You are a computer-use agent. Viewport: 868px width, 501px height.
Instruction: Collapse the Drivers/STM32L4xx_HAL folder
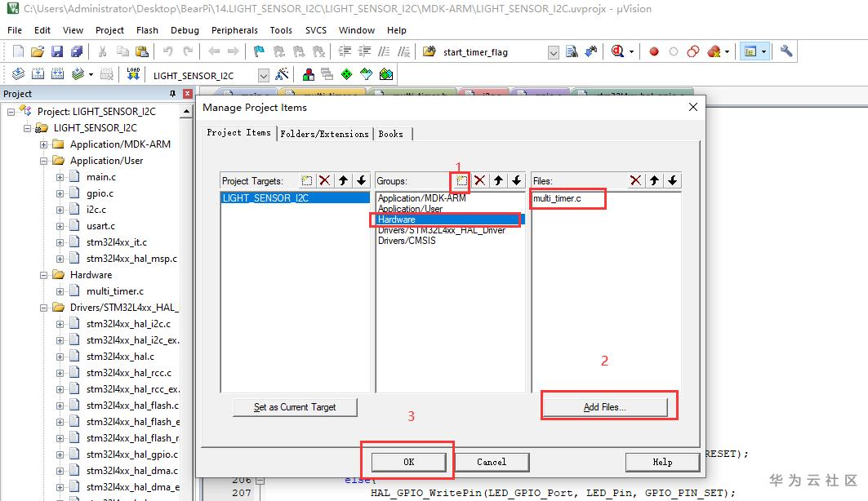point(44,308)
